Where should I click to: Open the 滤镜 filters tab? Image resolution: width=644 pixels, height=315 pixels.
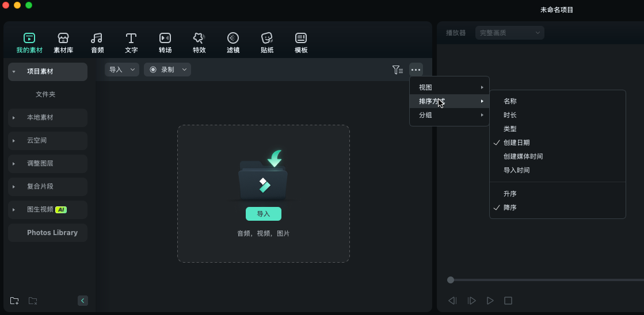233,43
